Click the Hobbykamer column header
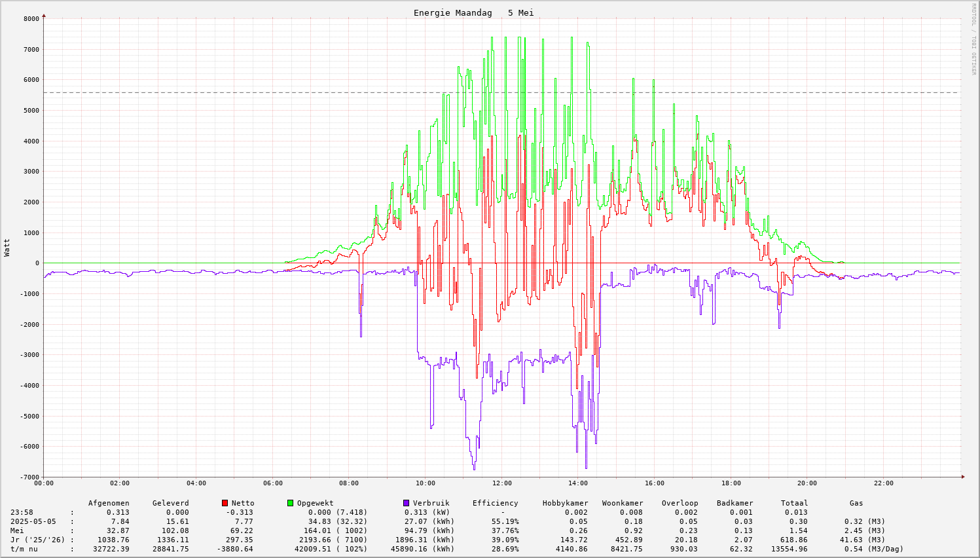Screen dimensions: 980x558 (565, 503)
